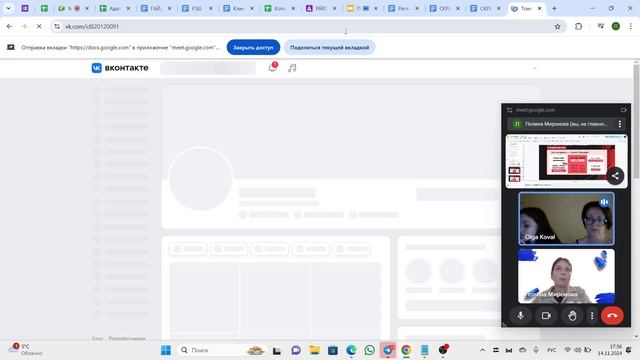The image size is (640, 360).
Task: Bookmark this page with star icon
Action: [557, 27]
